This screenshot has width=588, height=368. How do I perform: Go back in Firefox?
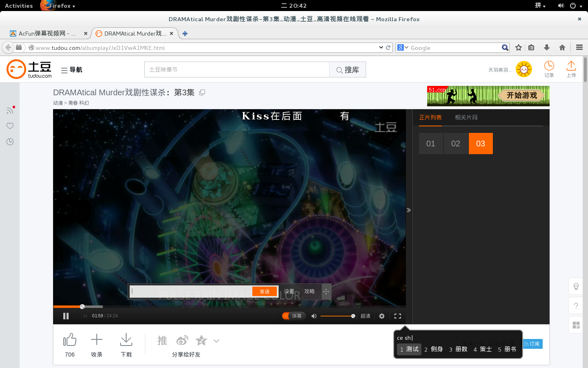[x=8, y=47]
